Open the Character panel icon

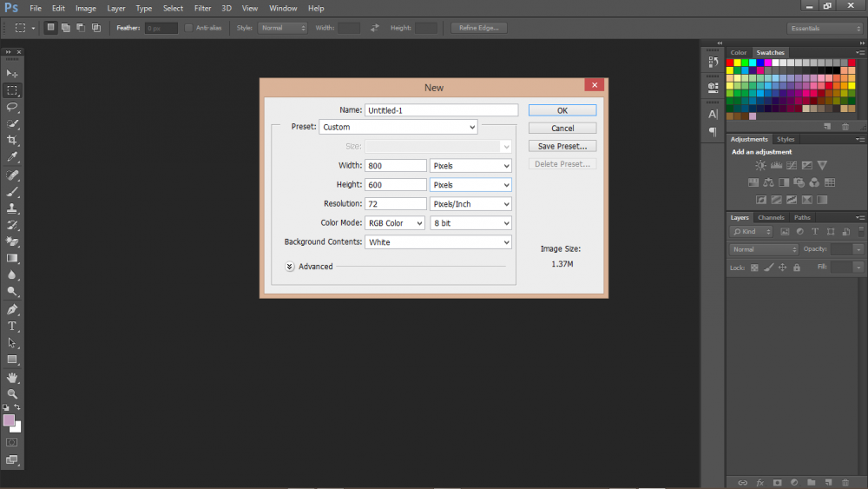click(x=713, y=114)
